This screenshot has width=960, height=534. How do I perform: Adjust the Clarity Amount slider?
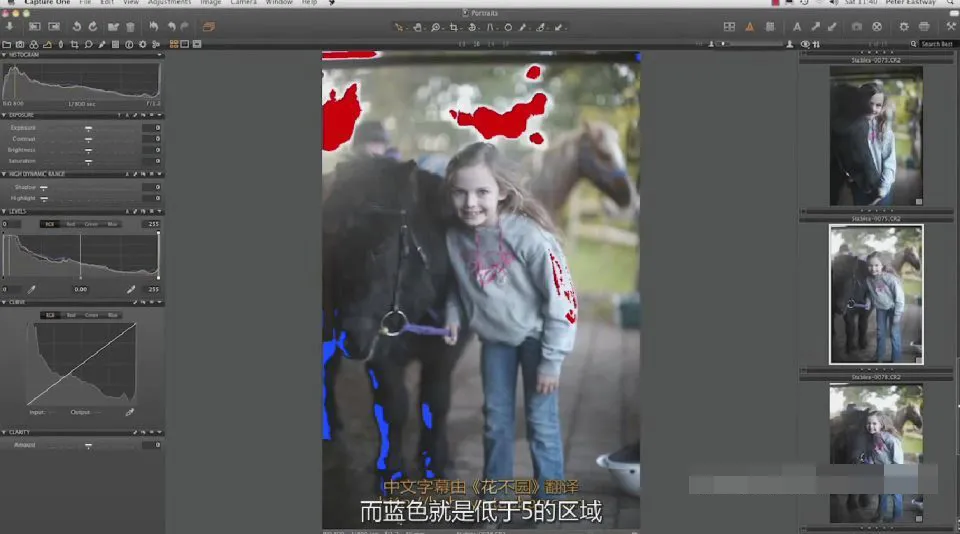(x=88, y=446)
